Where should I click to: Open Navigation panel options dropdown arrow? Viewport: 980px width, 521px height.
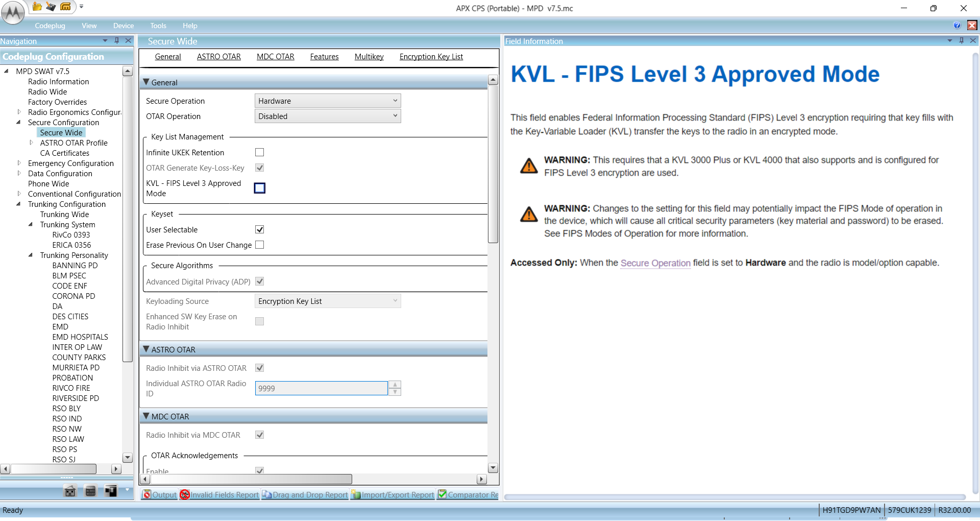(x=105, y=40)
